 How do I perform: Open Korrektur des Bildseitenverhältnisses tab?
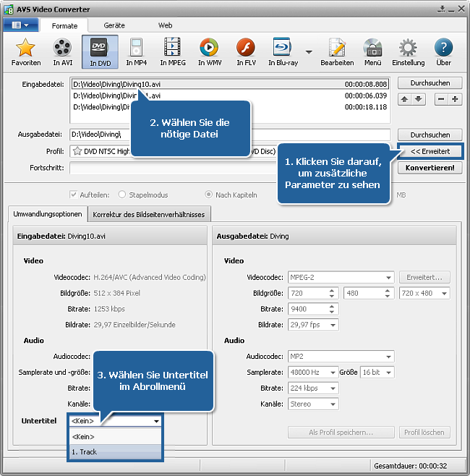pyautogui.click(x=149, y=215)
